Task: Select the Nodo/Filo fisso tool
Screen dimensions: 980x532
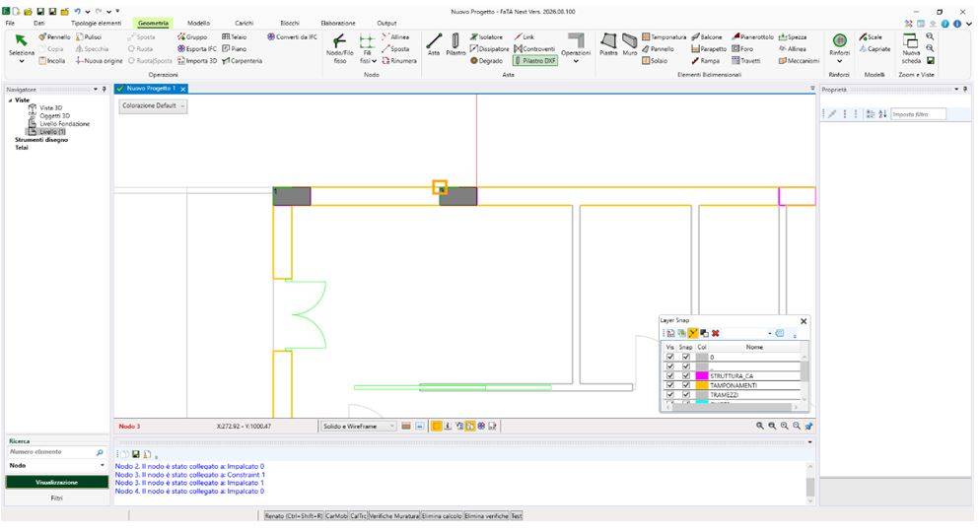Action: [x=339, y=48]
